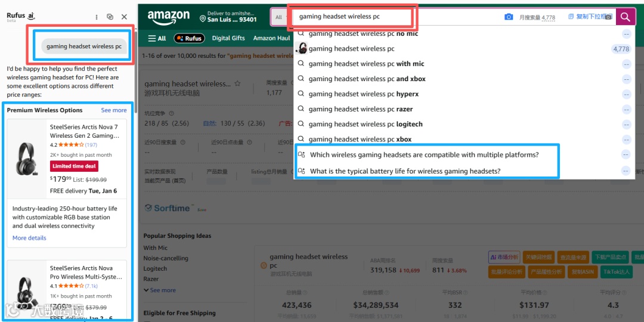Click the 复制下拉框 copy dropdown link
Viewport: 644px width, 322px height.
pyautogui.click(x=590, y=17)
